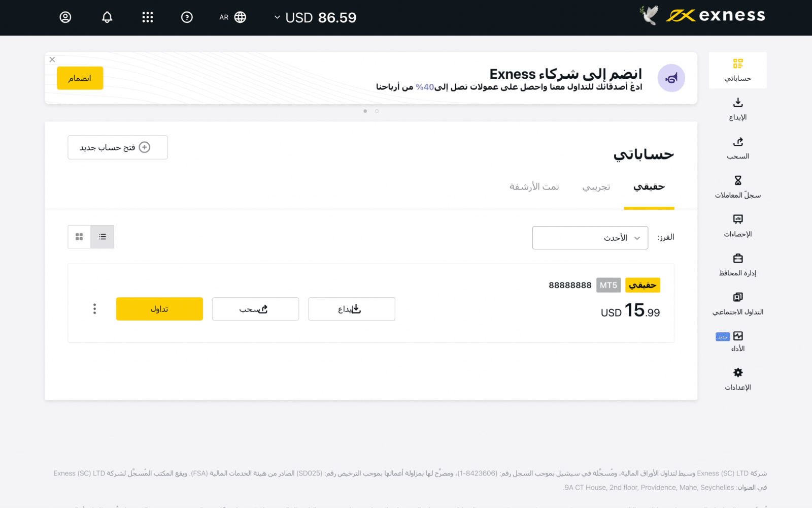Click the yellow انضمام join button
This screenshot has height=508, width=812.
[x=80, y=78]
